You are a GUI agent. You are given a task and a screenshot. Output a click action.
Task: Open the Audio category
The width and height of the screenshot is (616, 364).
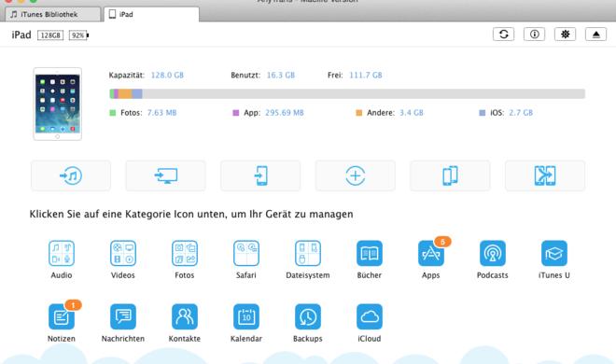(x=62, y=253)
